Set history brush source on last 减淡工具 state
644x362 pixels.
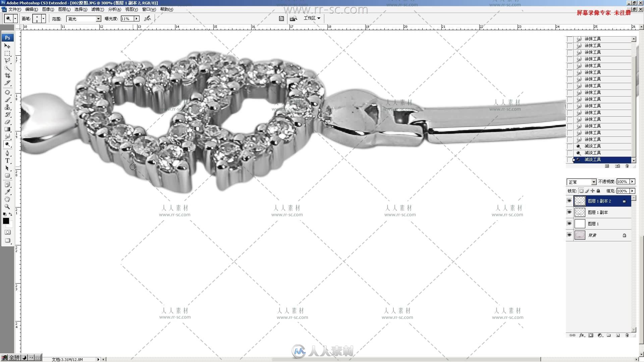coord(570,160)
